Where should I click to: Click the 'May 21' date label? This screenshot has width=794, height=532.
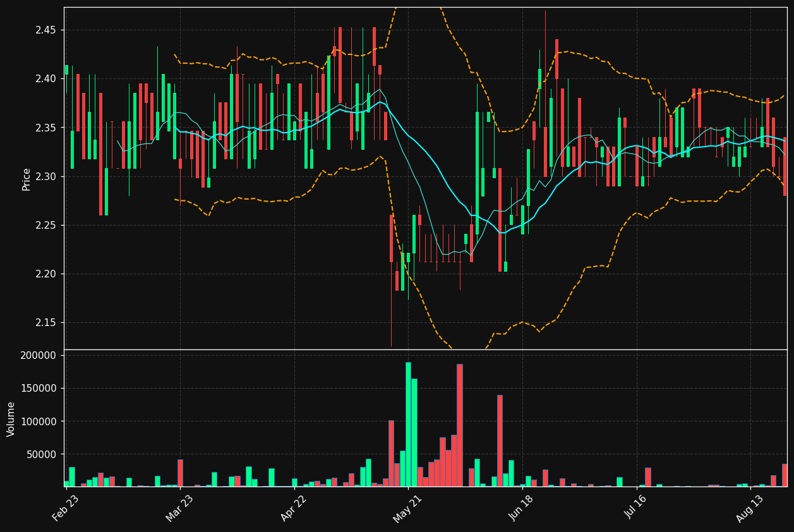[408, 508]
